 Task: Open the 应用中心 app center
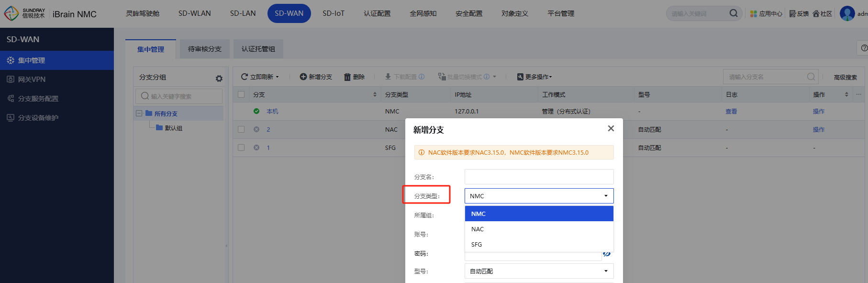click(766, 14)
